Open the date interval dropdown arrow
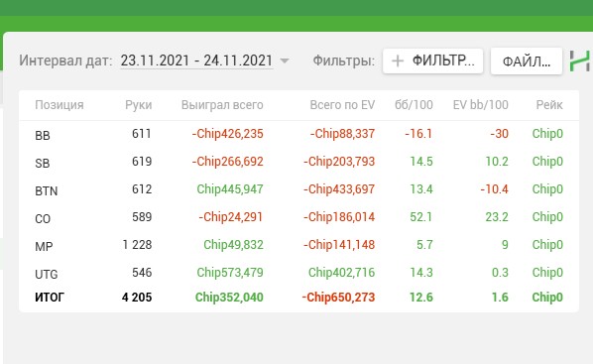593x364 pixels. pyautogui.click(x=285, y=61)
